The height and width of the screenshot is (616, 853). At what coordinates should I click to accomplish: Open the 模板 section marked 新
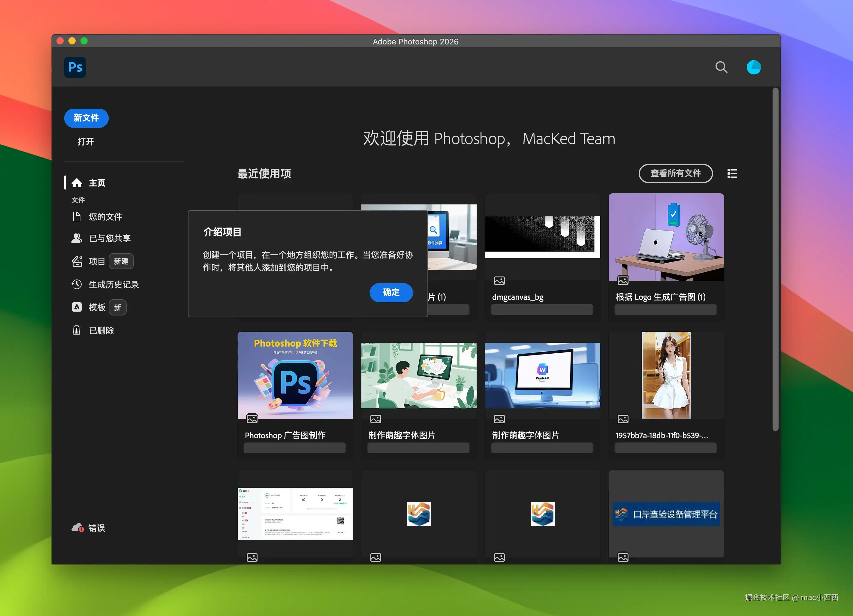click(97, 307)
